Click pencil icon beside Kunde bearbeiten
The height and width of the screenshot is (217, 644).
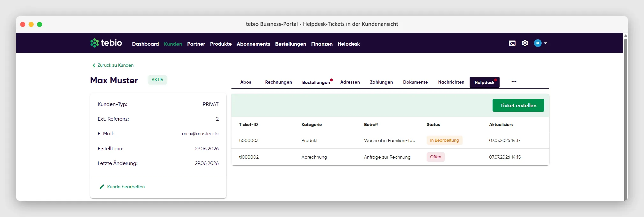[x=102, y=187]
